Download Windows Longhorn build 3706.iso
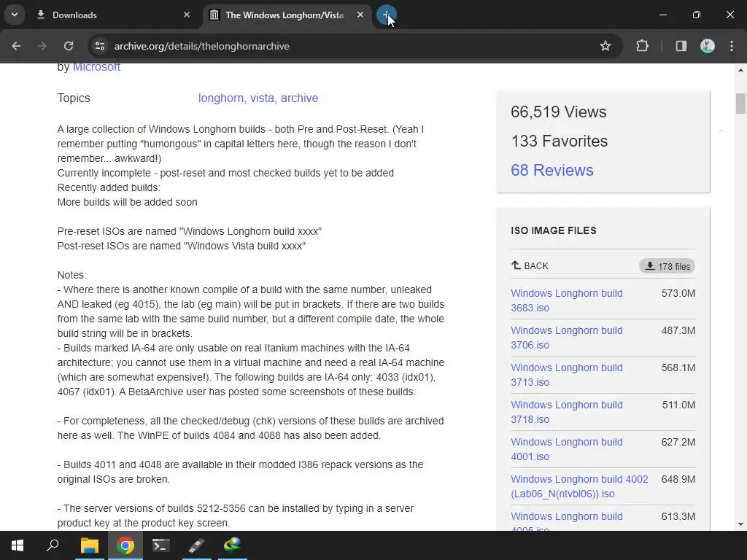Screen dimensions: 747x560 pyautogui.click(x=566, y=338)
